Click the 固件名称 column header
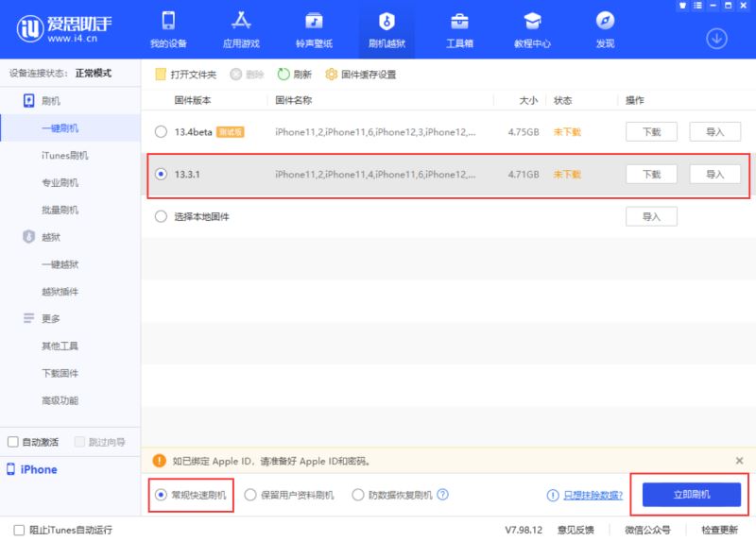756x541 pixels. [x=294, y=100]
